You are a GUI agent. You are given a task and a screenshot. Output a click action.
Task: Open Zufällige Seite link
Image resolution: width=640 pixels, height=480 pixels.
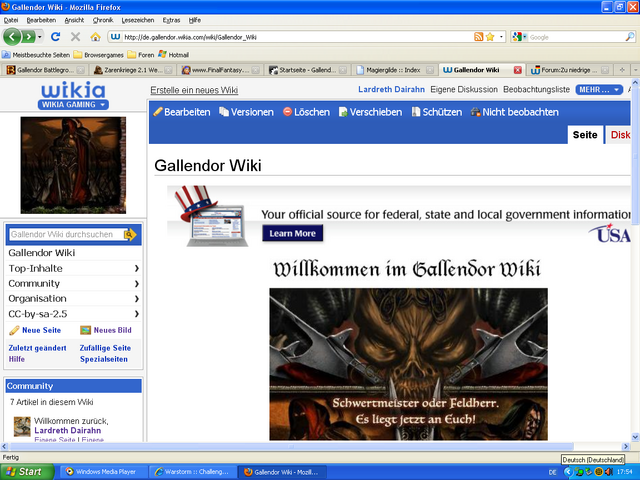coord(105,348)
